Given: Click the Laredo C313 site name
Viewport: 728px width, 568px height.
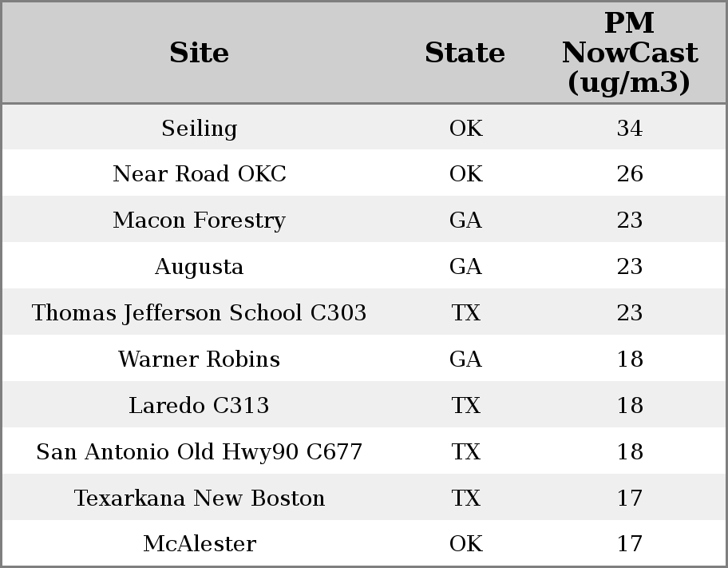Looking at the screenshot, I should point(200,406).
